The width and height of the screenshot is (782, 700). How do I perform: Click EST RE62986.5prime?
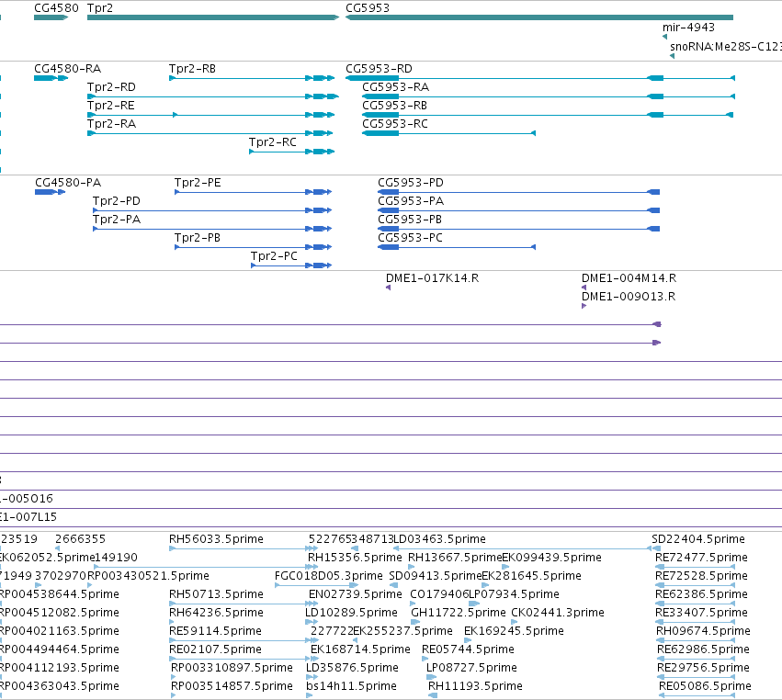point(703,649)
